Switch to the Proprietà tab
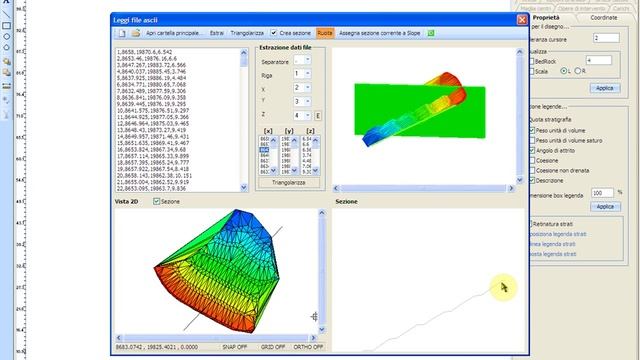 point(546,18)
